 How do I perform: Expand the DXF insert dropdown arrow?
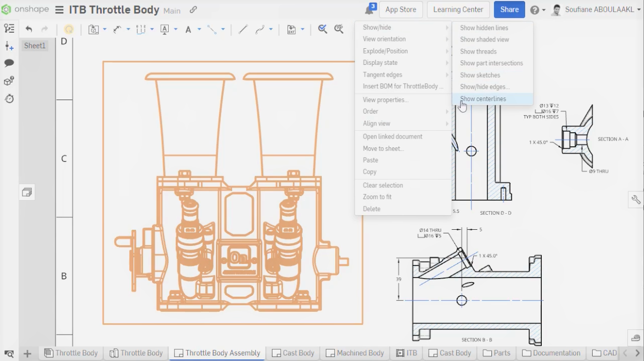303,30
